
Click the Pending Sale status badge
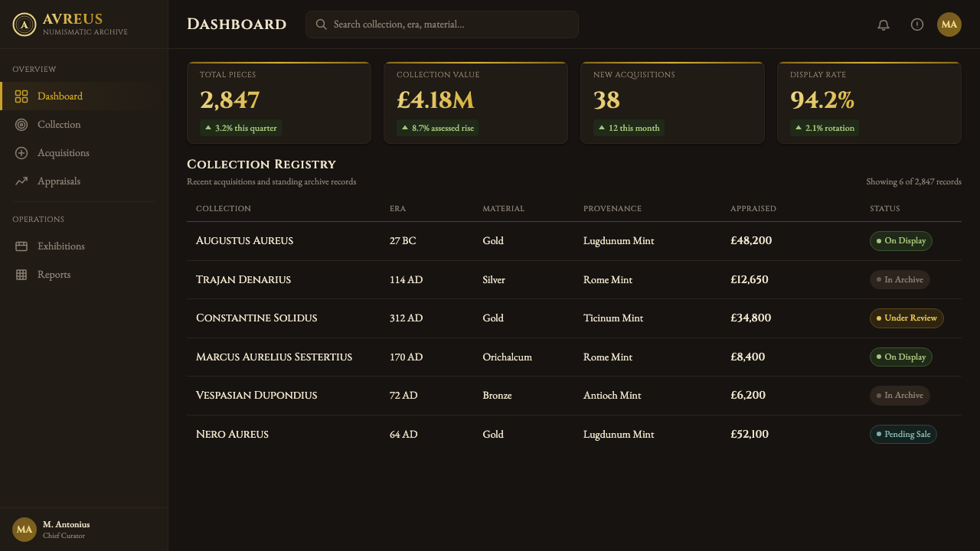[903, 435]
